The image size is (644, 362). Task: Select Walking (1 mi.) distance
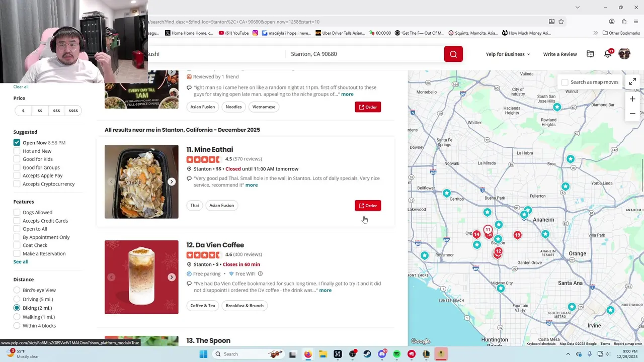coord(17,317)
